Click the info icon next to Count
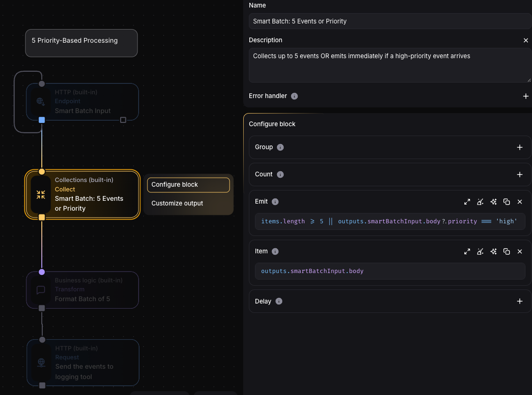This screenshot has width=532, height=395. point(280,174)
